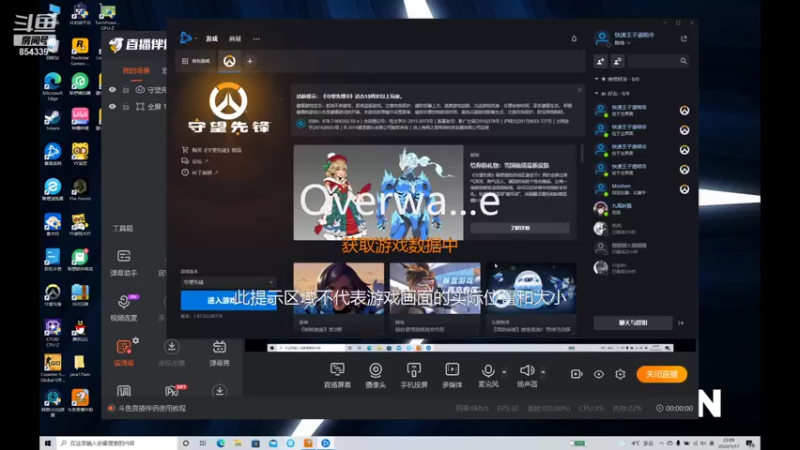800x450 pixels.
Task: Click friend management icon beside add-friend
Action: (617, 61)
